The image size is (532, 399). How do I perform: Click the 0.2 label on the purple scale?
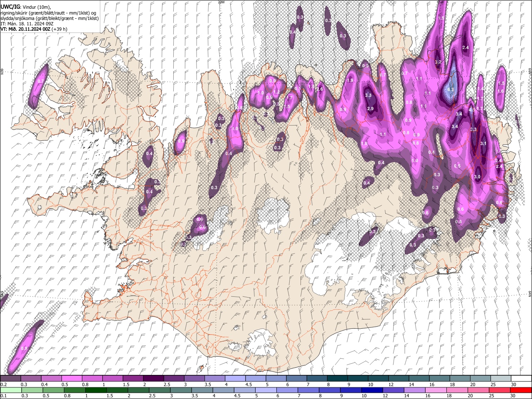click(x=3, y=384)
